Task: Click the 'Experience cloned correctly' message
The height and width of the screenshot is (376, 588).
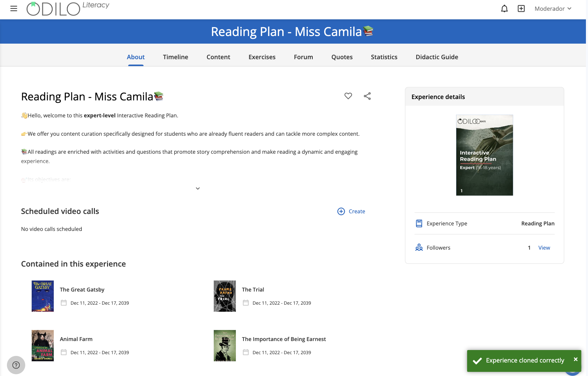Action: (525, 360)
